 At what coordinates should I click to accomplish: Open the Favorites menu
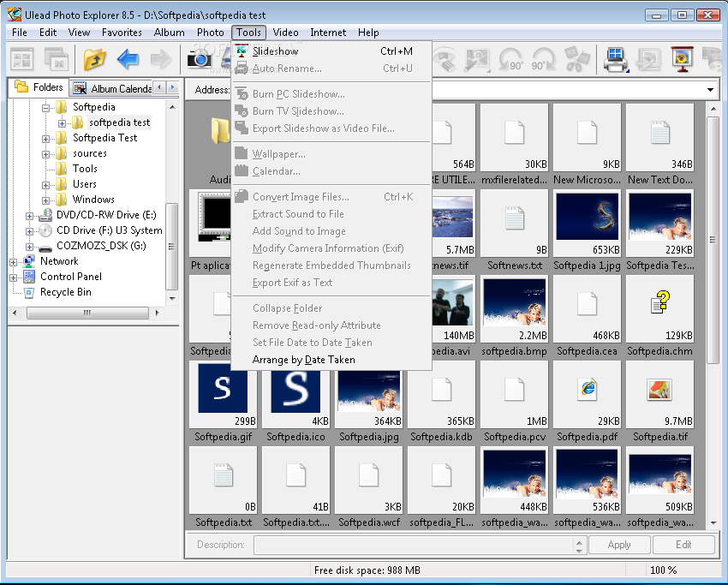(122, 33)
